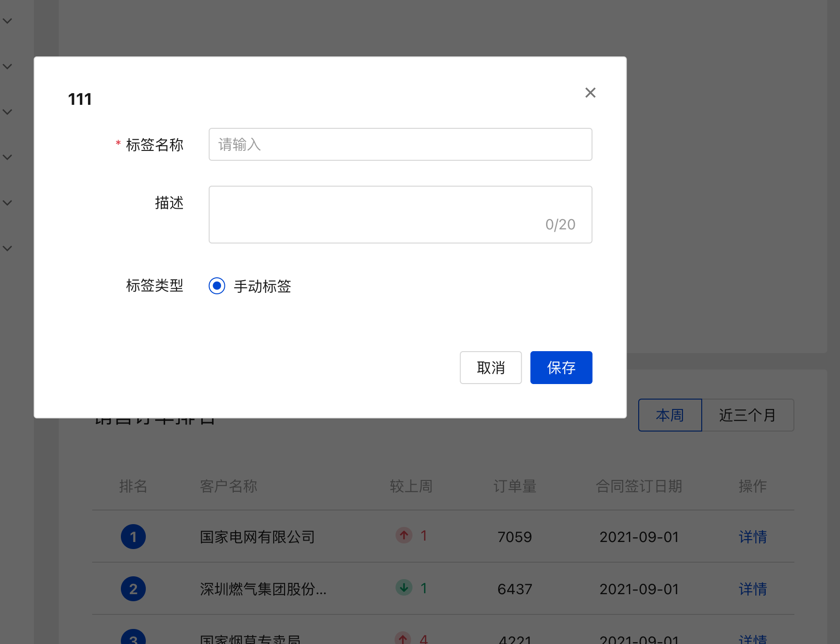
Task: Open 详情 for 国家电网有限公司
Action: click(x=753, y=537)
